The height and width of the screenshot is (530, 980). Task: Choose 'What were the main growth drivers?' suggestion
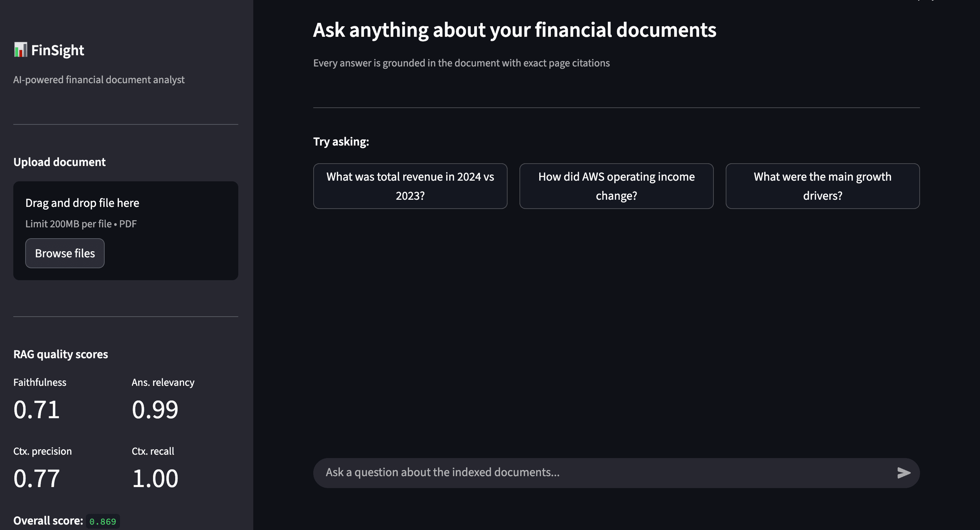pyautogui.click(x=823, y=186)
